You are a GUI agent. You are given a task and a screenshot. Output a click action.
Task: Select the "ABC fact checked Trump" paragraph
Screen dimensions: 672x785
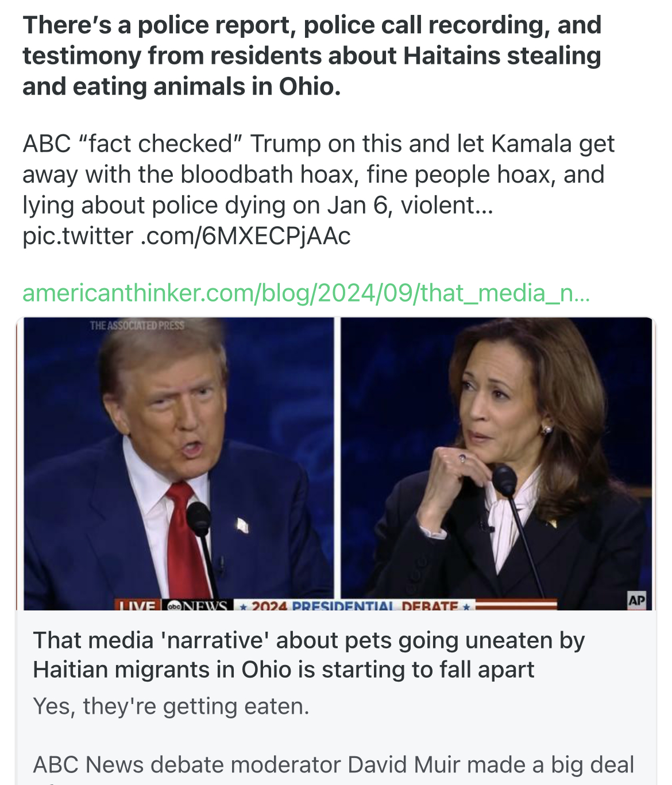click(x=318, y=175)
